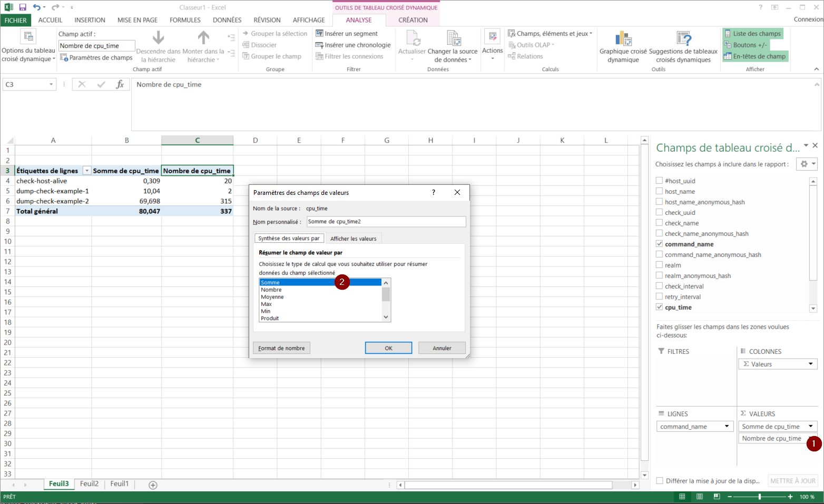
Task: Click Insérer un segment icon
Action: click(x=319, y=33)
